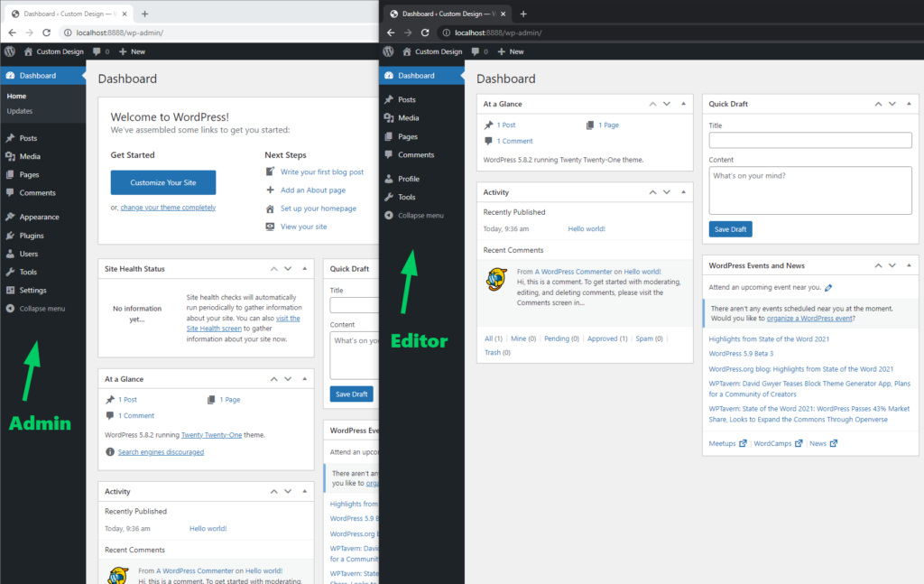Screen dimensions: 924x584
Task: Click the WordPress logo in Editor window toolbar
Action: [x=388, y=51]
